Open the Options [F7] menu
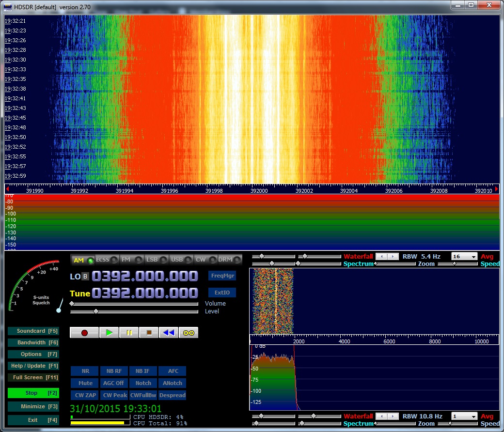 (x=33, y=355)
